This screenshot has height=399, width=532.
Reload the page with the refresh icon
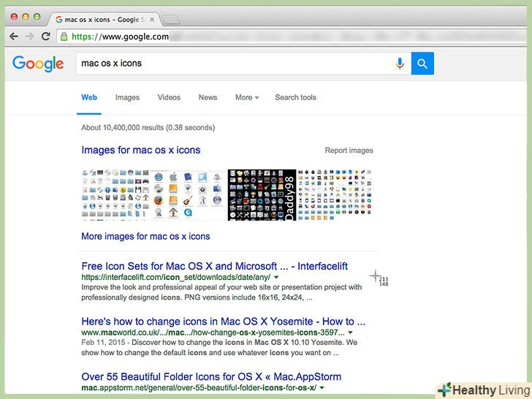[45, 37]
